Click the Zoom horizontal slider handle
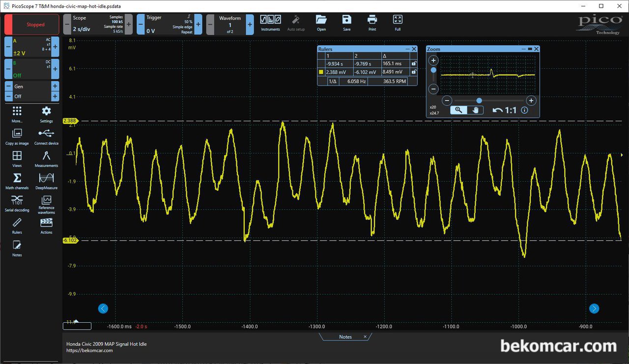This screenshot has width=629, height=364. coord(479,100)
